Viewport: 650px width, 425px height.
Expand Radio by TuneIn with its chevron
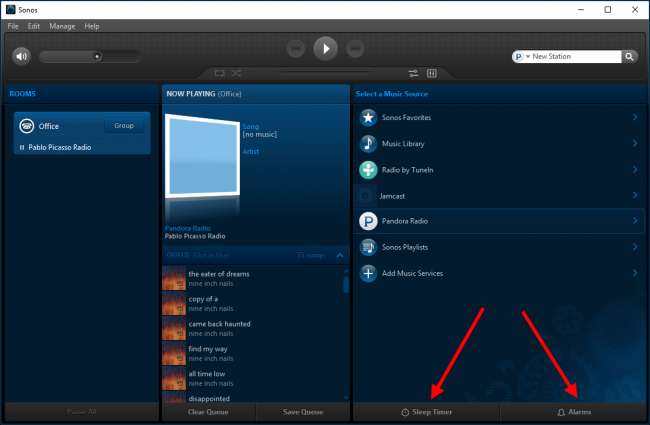635,170
